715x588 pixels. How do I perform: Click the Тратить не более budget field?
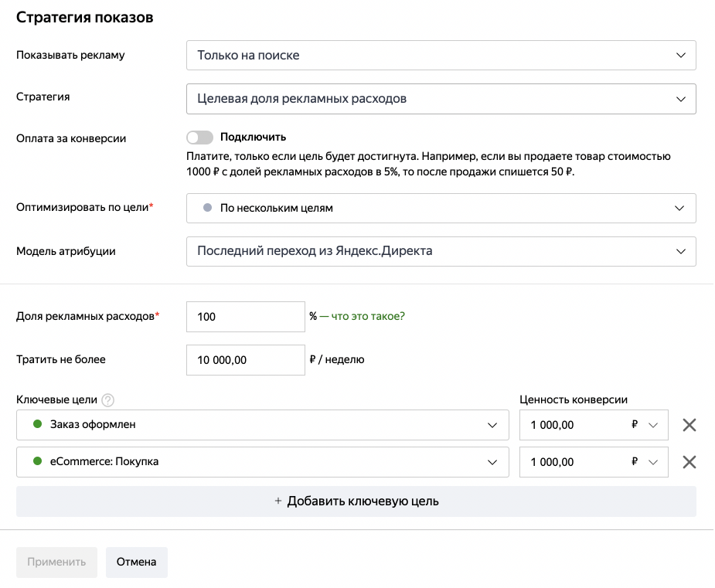[245, 360]
